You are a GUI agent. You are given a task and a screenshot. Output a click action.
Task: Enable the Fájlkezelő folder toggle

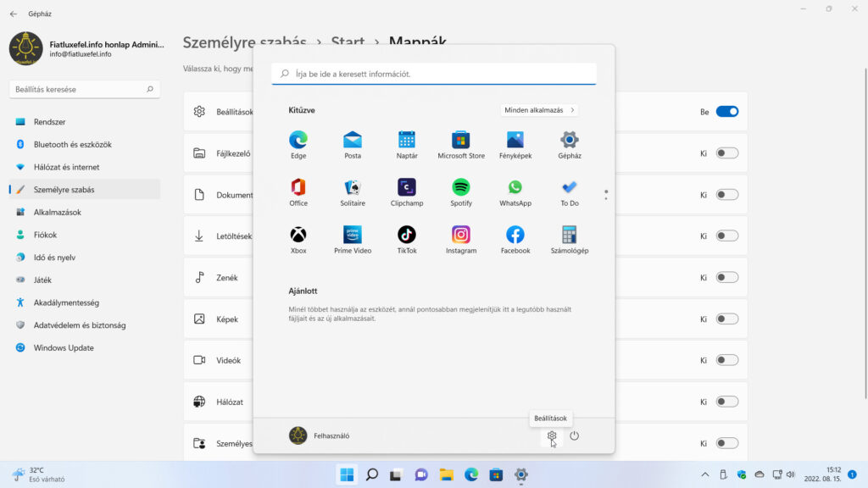(726, 152)
